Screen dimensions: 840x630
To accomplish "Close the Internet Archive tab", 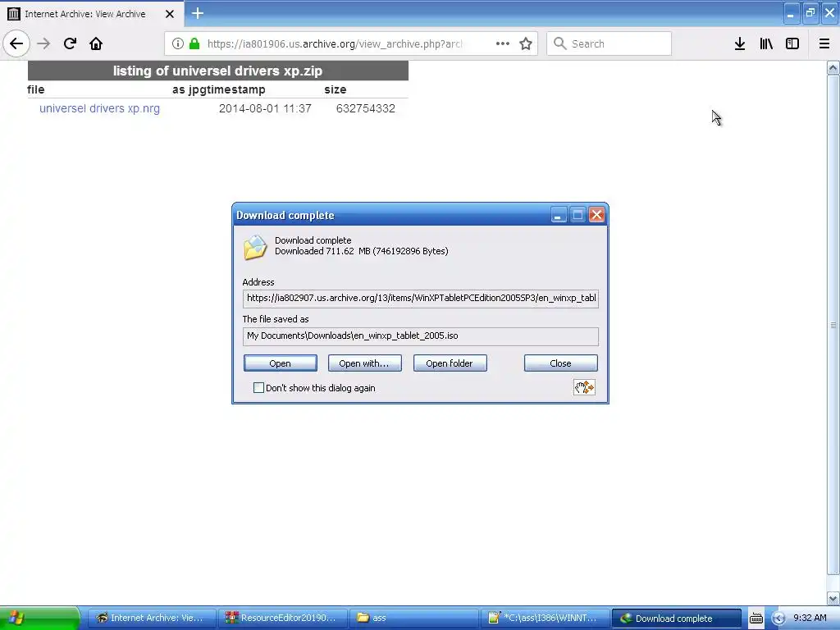I will tap(169, 14).
